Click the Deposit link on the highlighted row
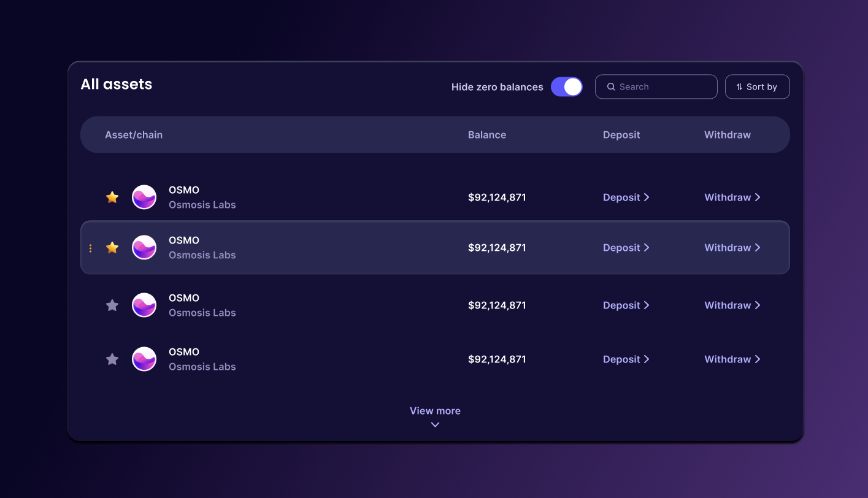Image resolution: width=868 pixels, height=498 pixels. (621, 247)
